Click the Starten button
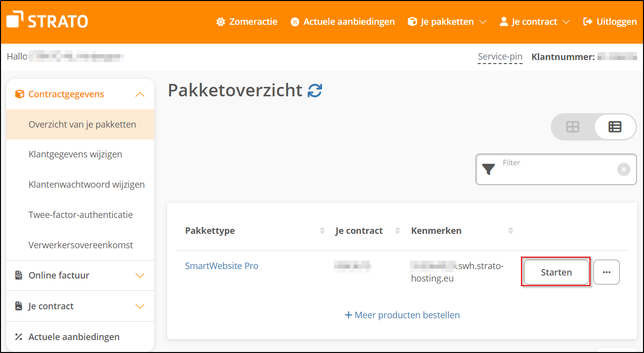The image size is (644, 353). tap(556, 272)
